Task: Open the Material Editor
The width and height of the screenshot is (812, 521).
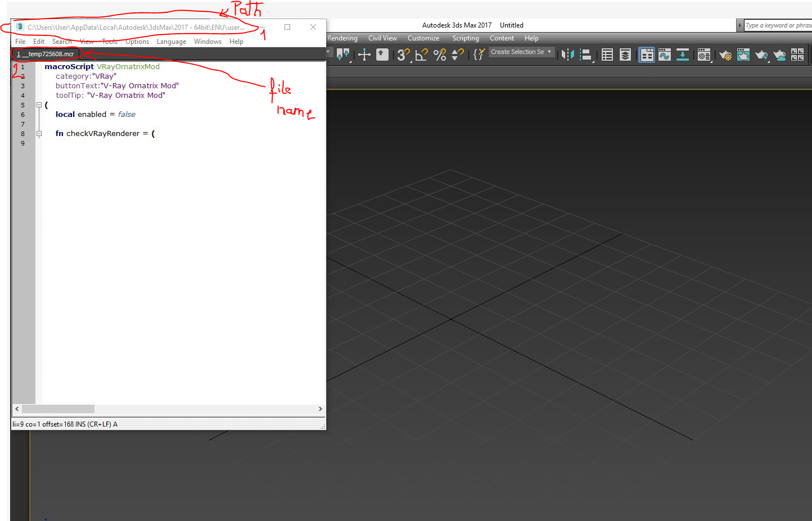Action: coord(704,55)
